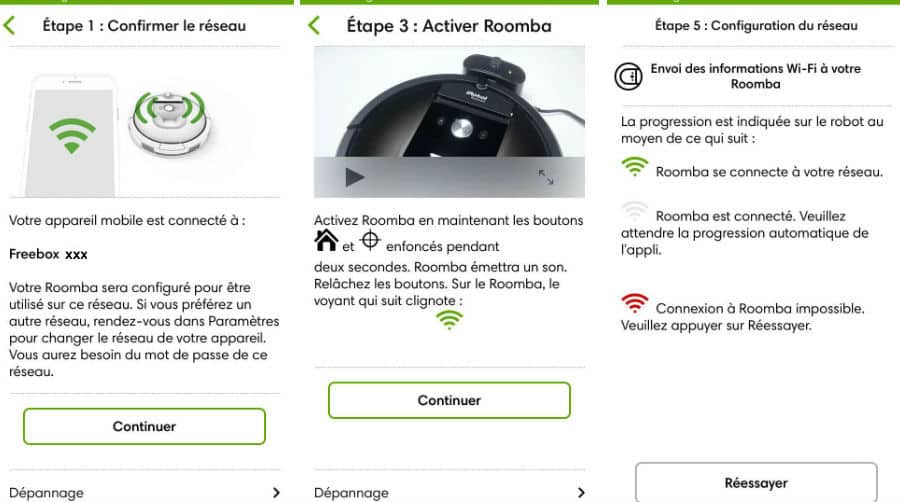Play the Roomba activation video
This screenshot has width=900, height=502.
355,177
